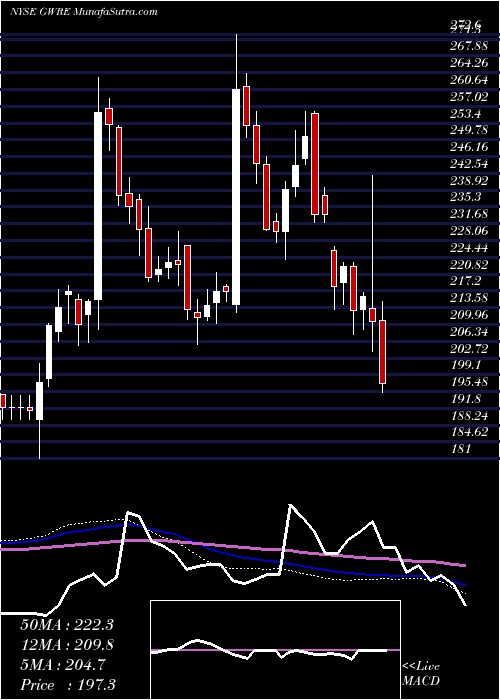Click the 206.34 price axis label

pyautogui.click(x=471, y=332)
